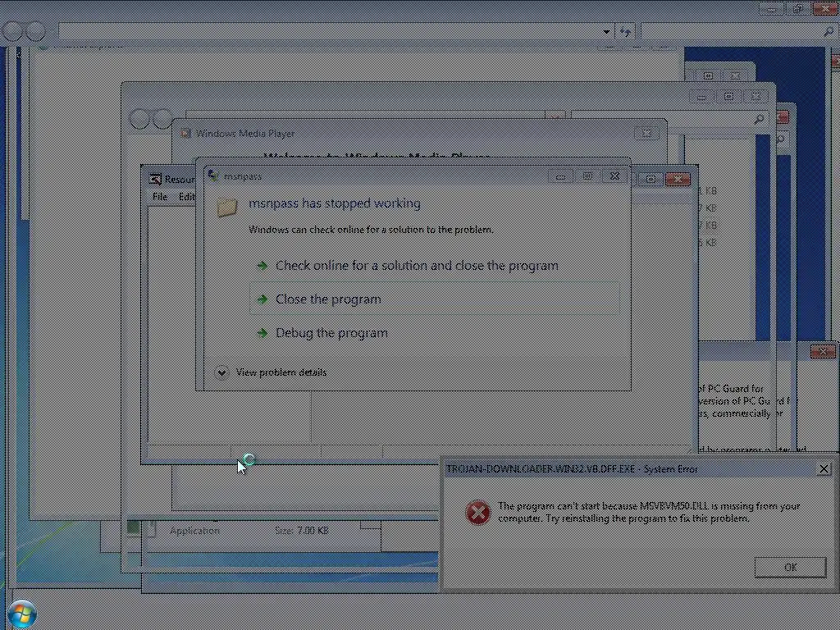Maximize the Resource Hacker window
The image size is (840, 630).
651,180
